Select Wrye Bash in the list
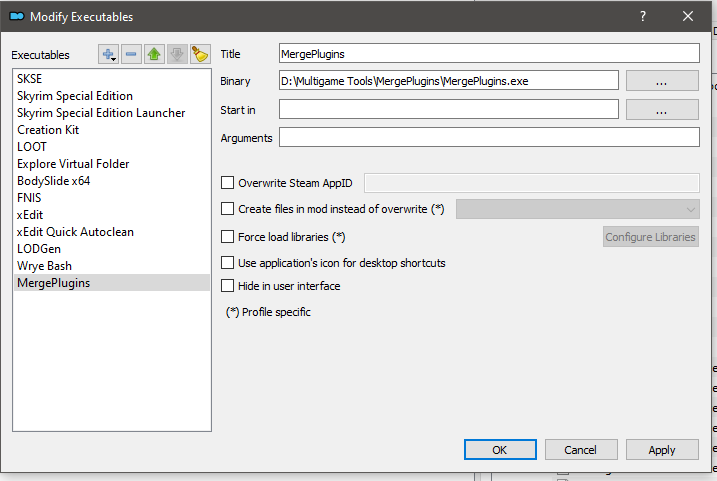The height and width of the screenshot is (481, 717). [x=112, y=266]
